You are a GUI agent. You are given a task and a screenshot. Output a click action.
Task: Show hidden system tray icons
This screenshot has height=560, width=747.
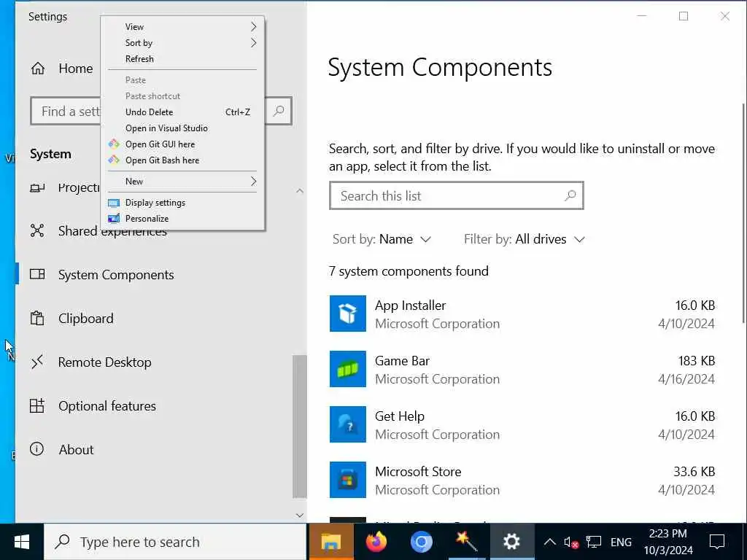tap(550, 542)
